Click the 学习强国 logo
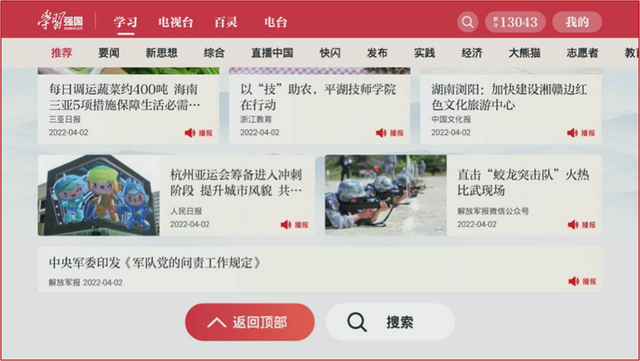Viewport: 640px width, 361px height. (x=60, y=21)
